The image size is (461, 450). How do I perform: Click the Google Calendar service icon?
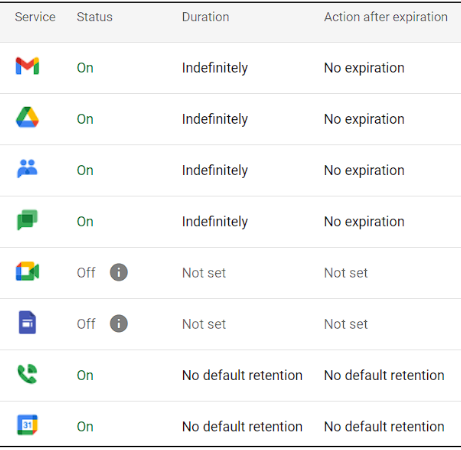27,425
